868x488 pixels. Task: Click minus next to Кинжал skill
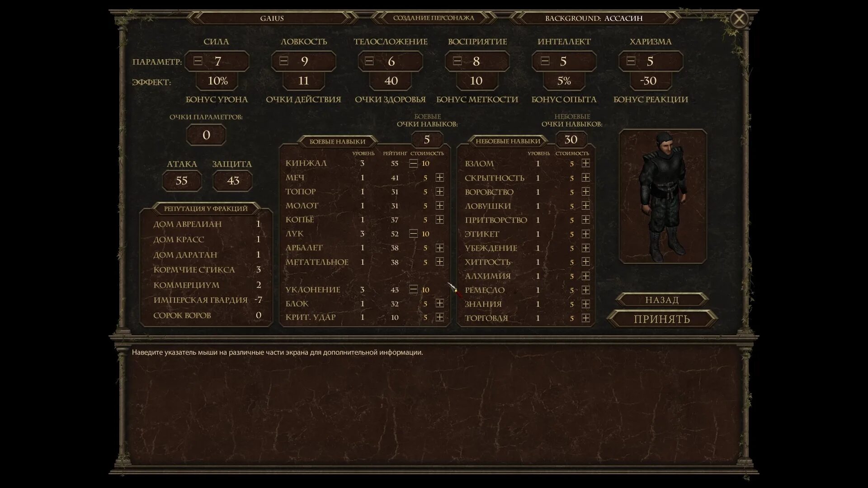point(413,164)
